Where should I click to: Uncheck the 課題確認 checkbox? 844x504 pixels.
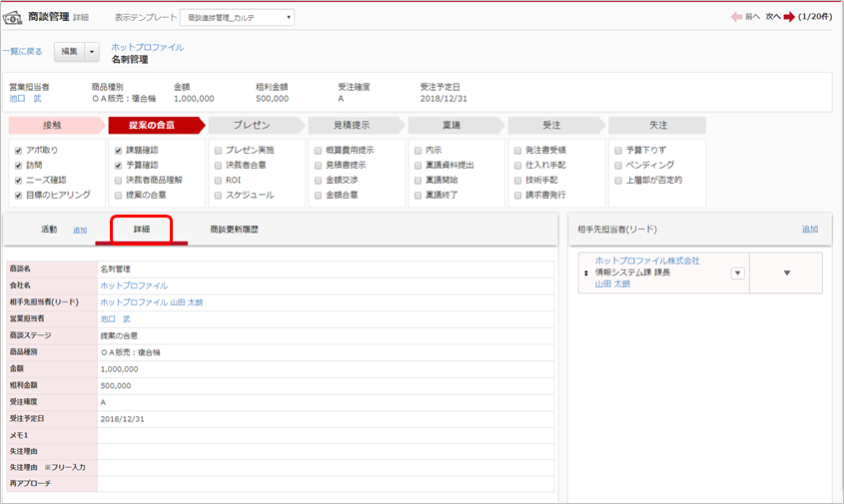[119, 151]
